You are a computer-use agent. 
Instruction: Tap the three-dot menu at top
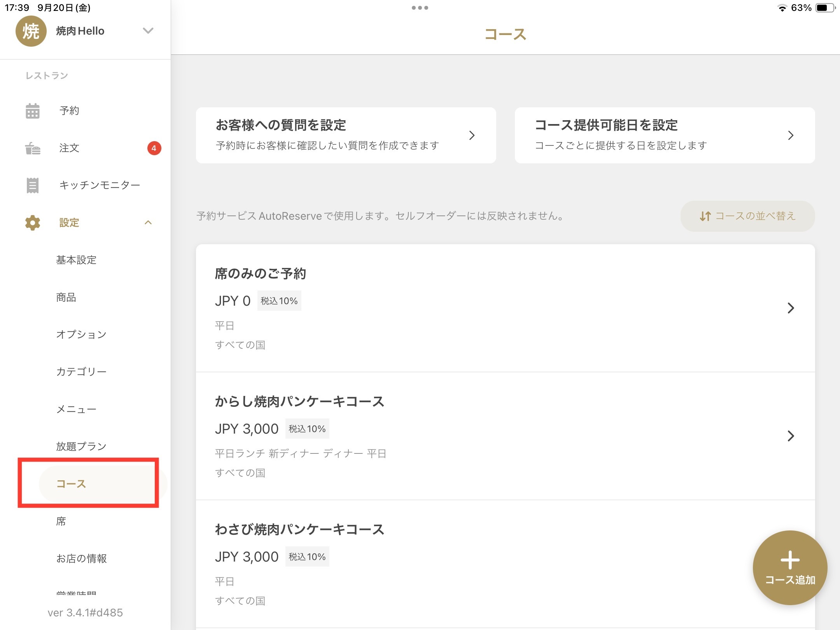420,8
